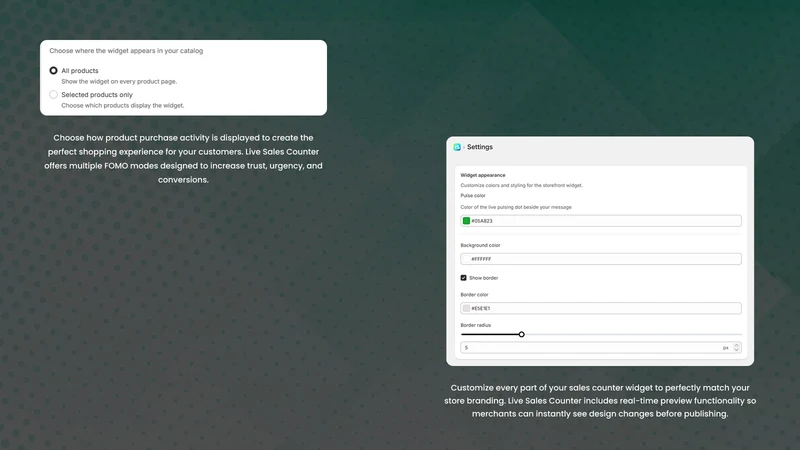Open the green Pulse color swatch
Image resolution: width=800 pixels, height=450 pixels.
click(466, 221)
